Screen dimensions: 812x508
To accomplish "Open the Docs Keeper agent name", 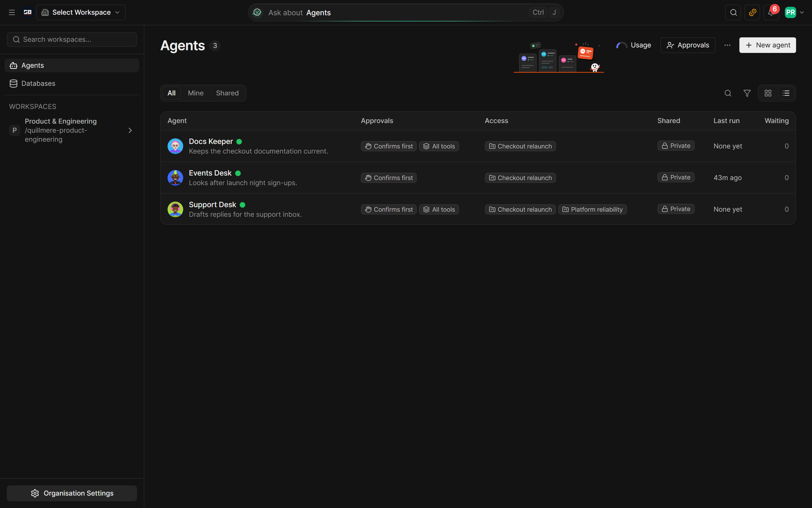I will click(211, 141).
